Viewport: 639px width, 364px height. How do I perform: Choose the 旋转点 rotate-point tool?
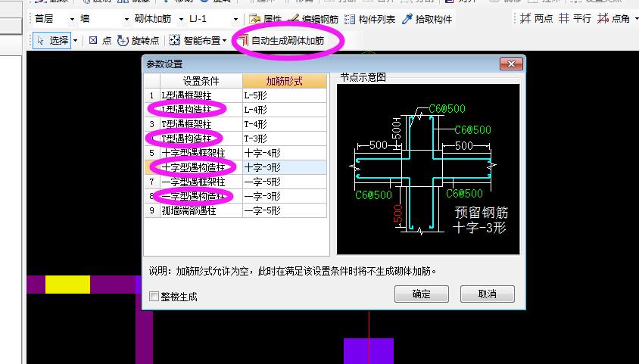[138, 40]
